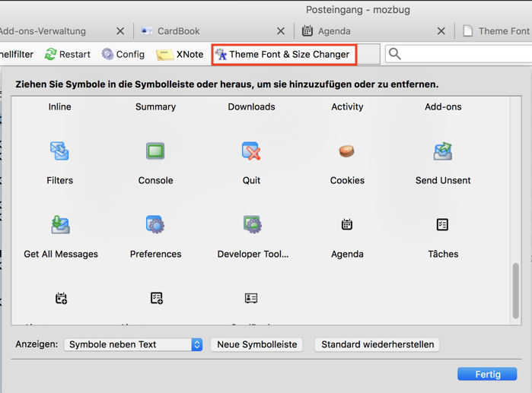Screen dimensions: 532x393
Task: Click the Restart toolbar button
Action: pos(67,54)
